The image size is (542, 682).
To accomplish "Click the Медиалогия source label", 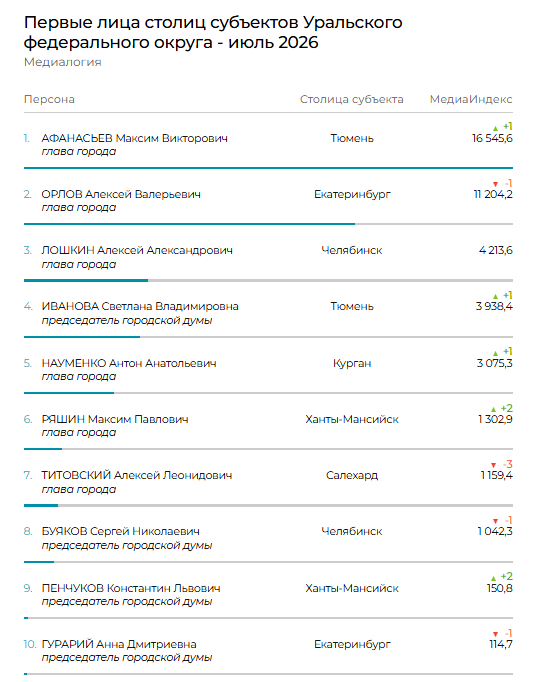I will 63,62.
